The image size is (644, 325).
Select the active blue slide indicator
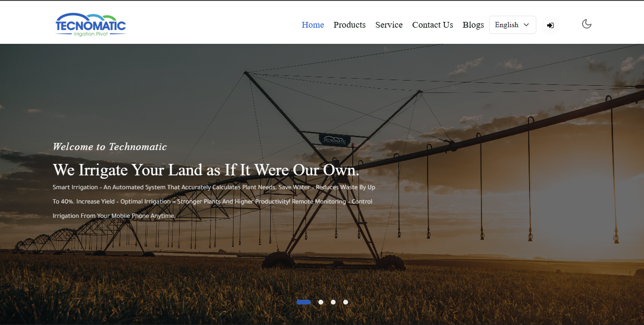(304, 302)
